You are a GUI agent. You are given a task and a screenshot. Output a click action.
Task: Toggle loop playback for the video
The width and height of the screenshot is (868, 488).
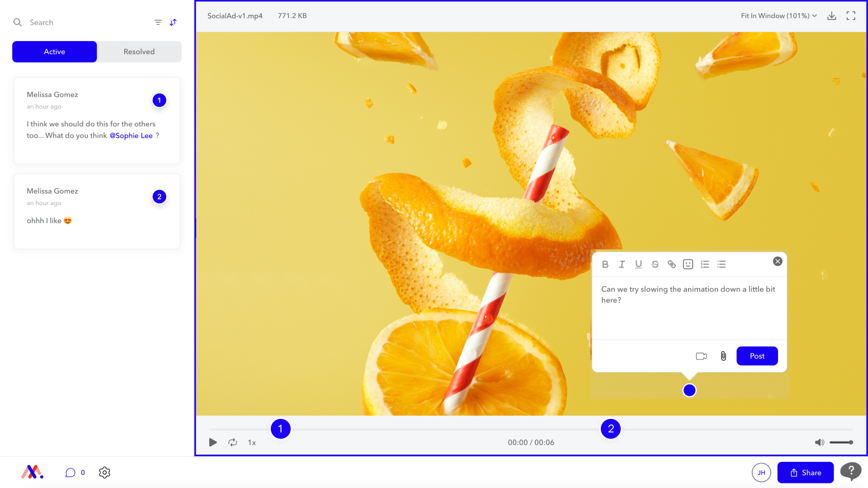click(x=232, y=442)
